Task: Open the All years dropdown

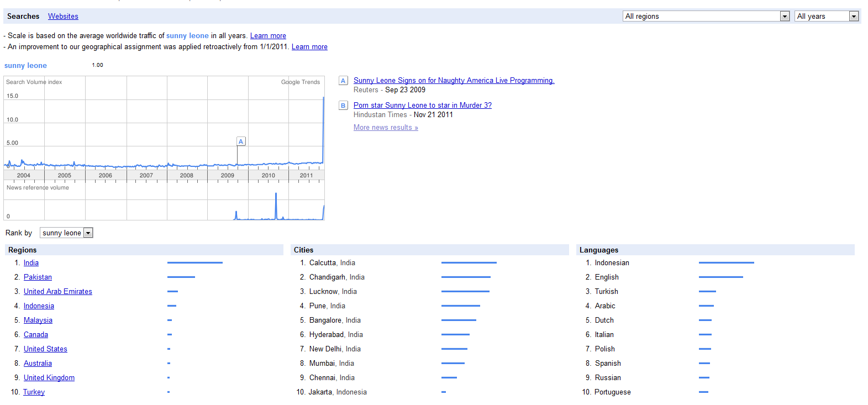Action: 827,16
